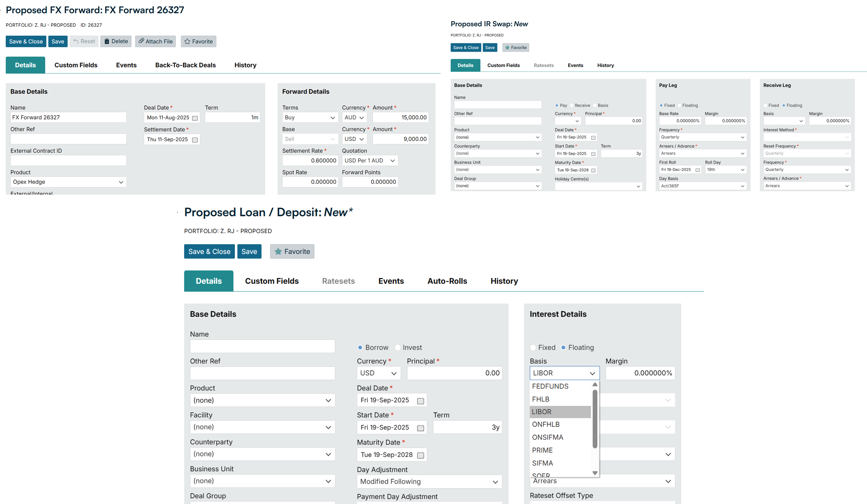Click Basis list scrollbar thumb
867x504 pixels.
click(595, 419)
